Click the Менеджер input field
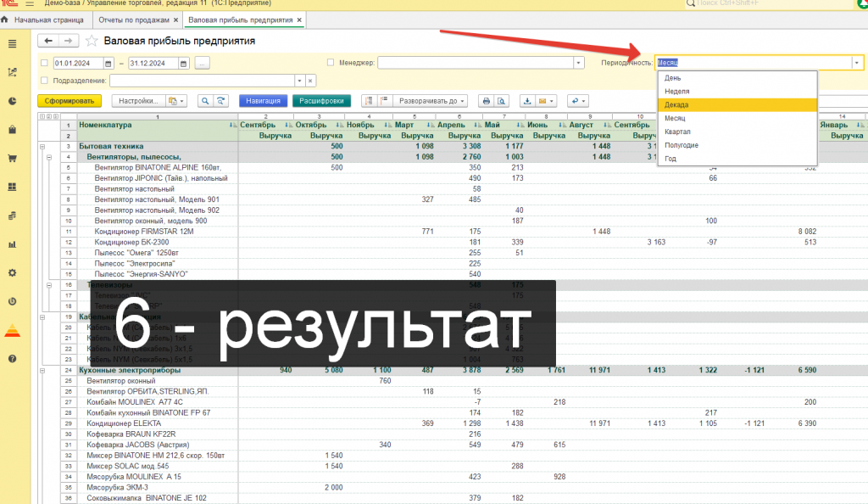The height and width of the screenshot is (504, 868). 476,63
